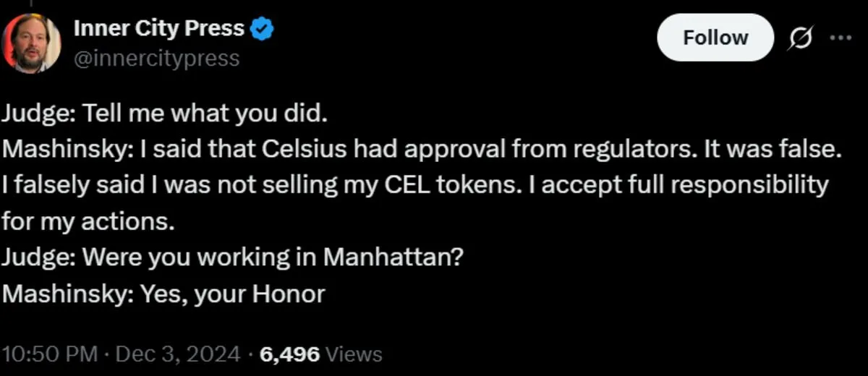Open the three-dot more options menu
Screen dimensions: 868x376
(841, 38)
